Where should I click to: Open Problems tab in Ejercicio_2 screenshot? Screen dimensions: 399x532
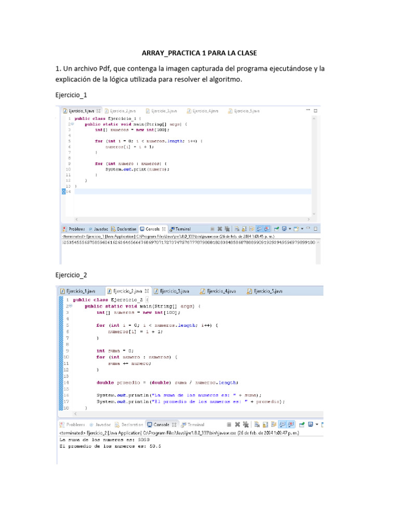tap(72, 424)
